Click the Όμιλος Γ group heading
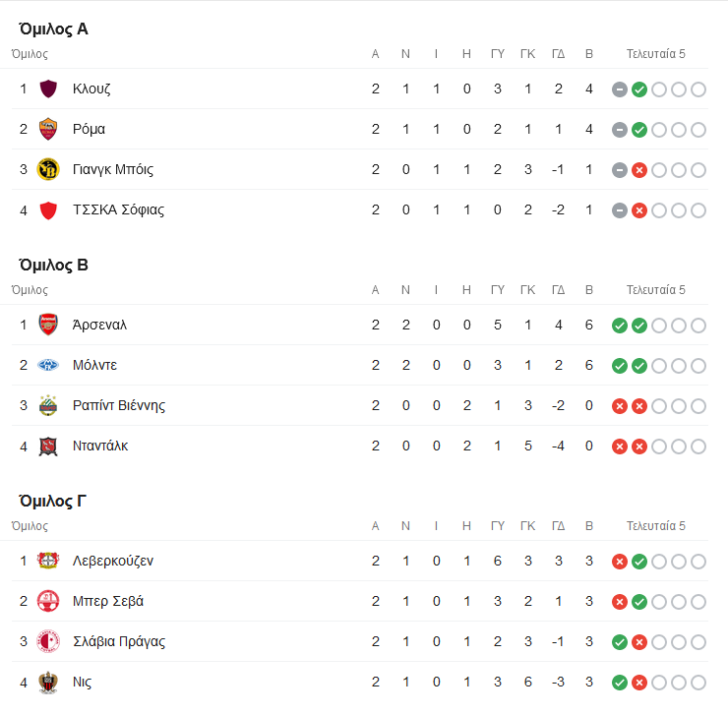Image resolution: width=728 pixels, height=715 pixels. click(54, 501)
